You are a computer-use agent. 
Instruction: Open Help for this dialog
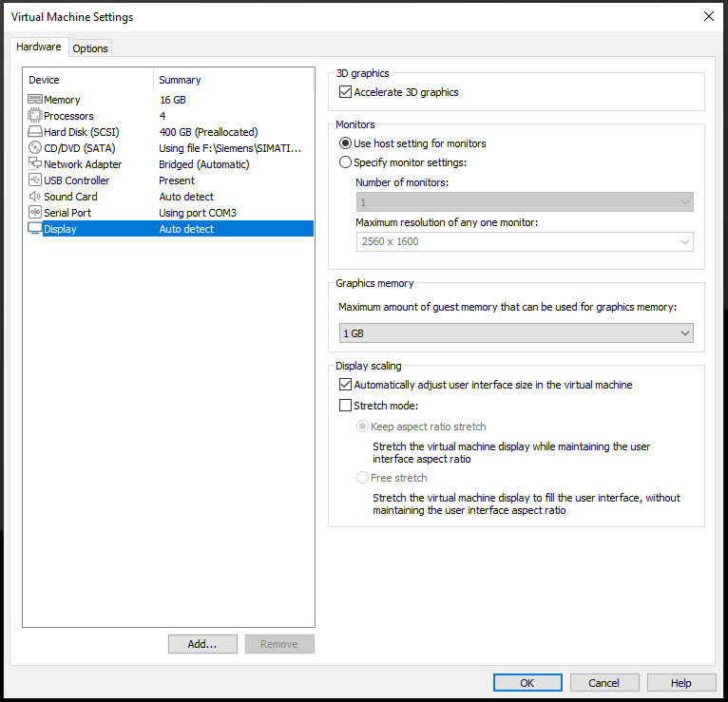pyautogui.click(x=681, y=682)
